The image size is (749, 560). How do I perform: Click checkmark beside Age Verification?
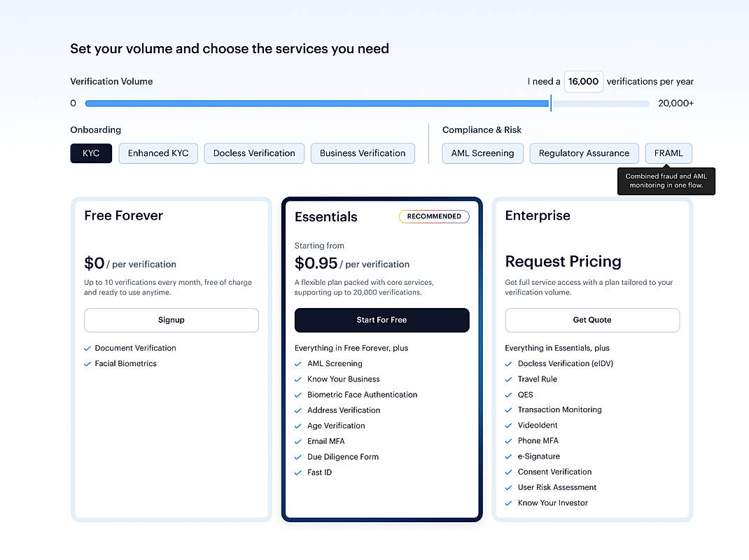coord(298,426)
